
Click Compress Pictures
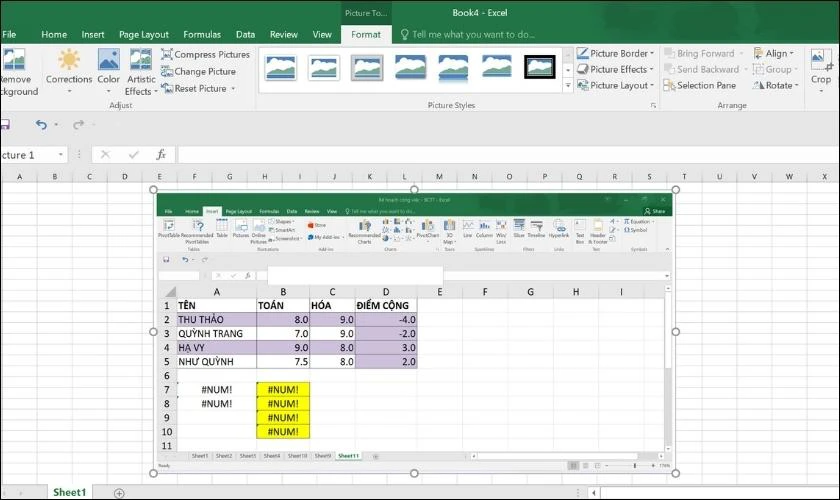point(206,54)
